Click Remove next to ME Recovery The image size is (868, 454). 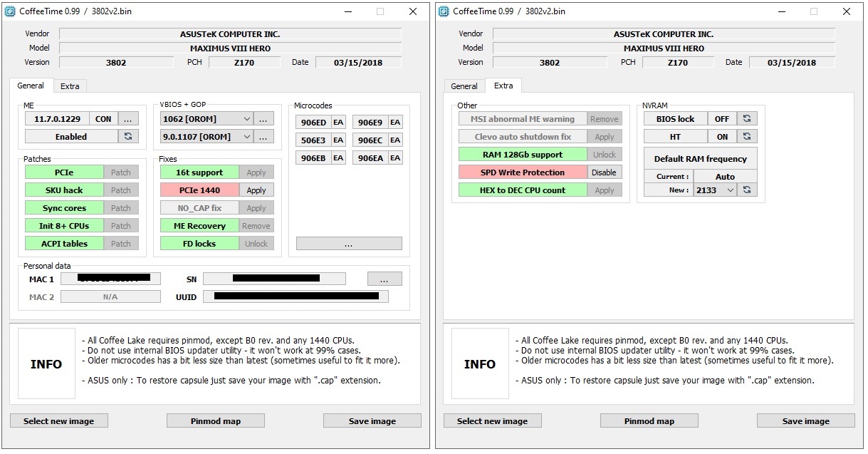coord(256,225)
